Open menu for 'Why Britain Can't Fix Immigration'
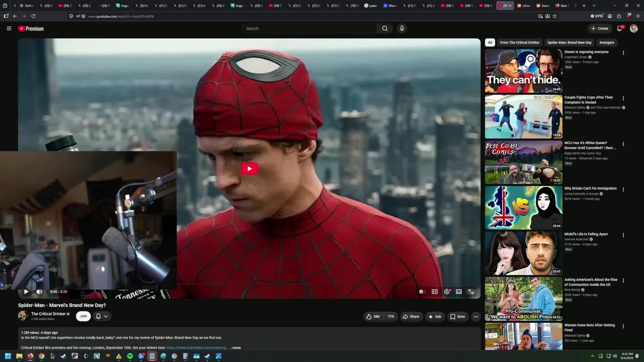Screen dimensions: 644x362 click(623, 190)
